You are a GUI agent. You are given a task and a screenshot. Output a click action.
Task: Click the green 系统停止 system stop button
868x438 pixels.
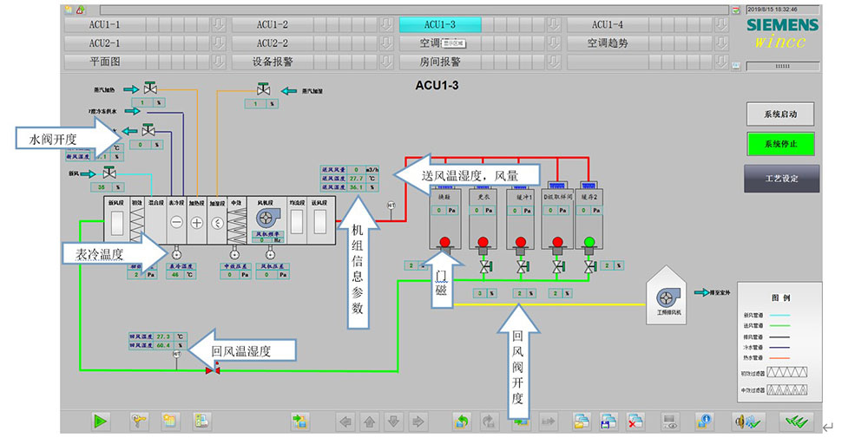pos(780,144)
